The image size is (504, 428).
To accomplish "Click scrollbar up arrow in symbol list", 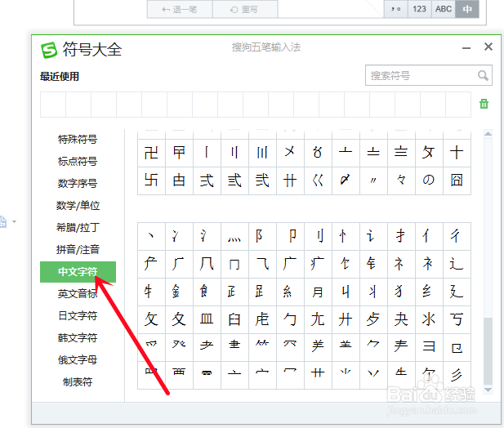I will 488,133.
